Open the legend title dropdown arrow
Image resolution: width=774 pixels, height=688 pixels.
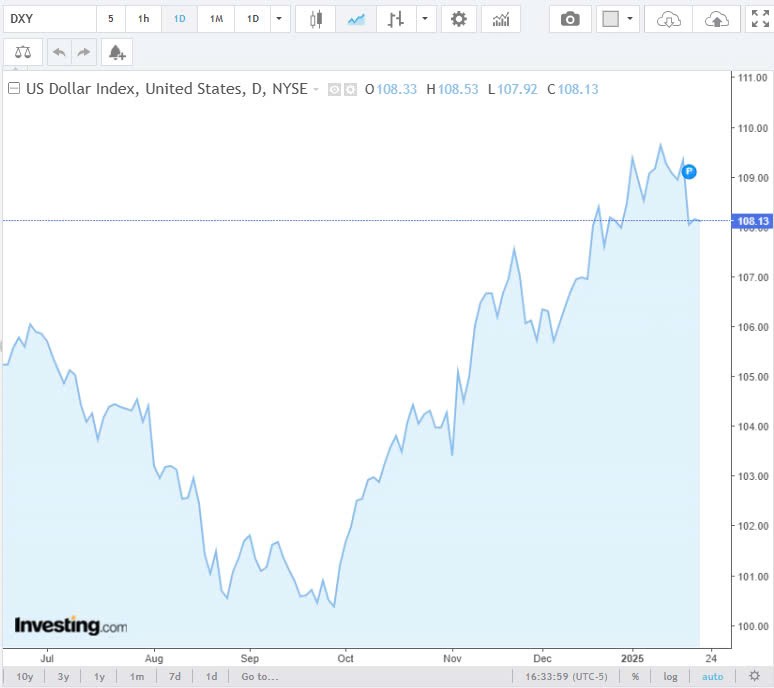(x=316, y=89)
